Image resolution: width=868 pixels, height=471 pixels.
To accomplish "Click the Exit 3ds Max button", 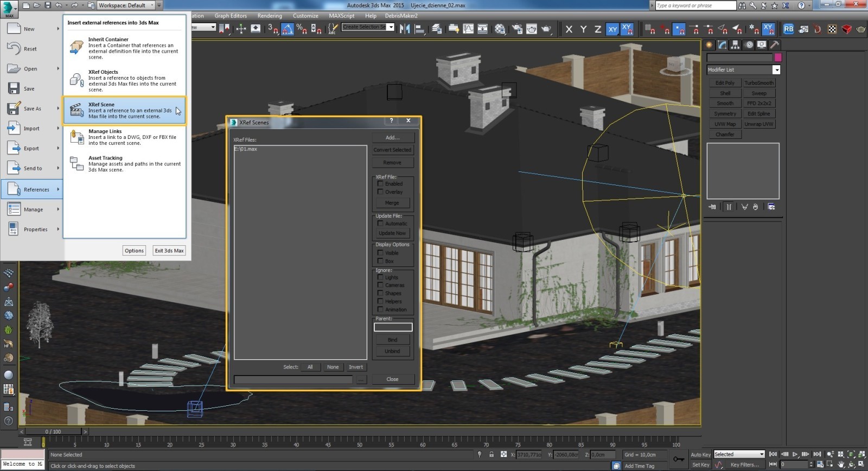I will (x=169, y=251).
